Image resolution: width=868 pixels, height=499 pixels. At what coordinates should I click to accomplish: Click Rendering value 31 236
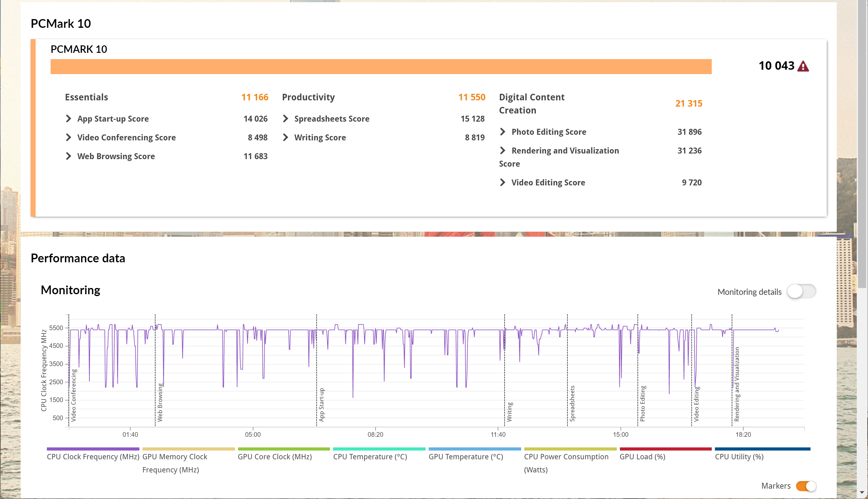click(689, 150)
